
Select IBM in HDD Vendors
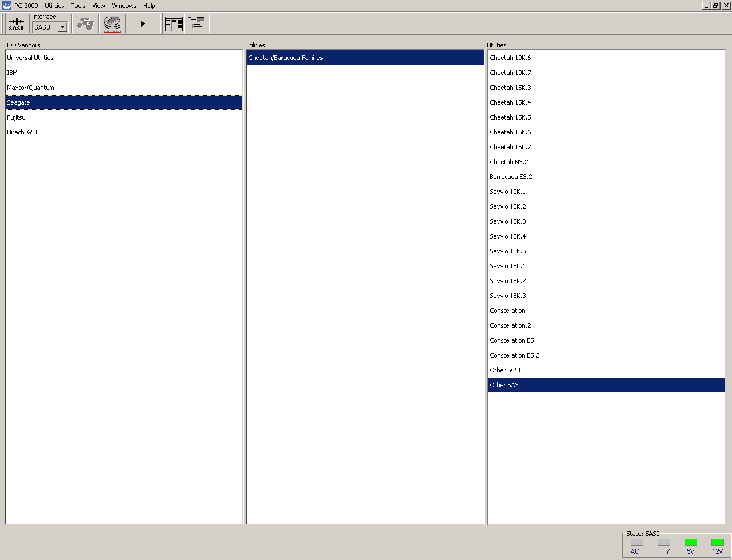click(x=124, y=73)
